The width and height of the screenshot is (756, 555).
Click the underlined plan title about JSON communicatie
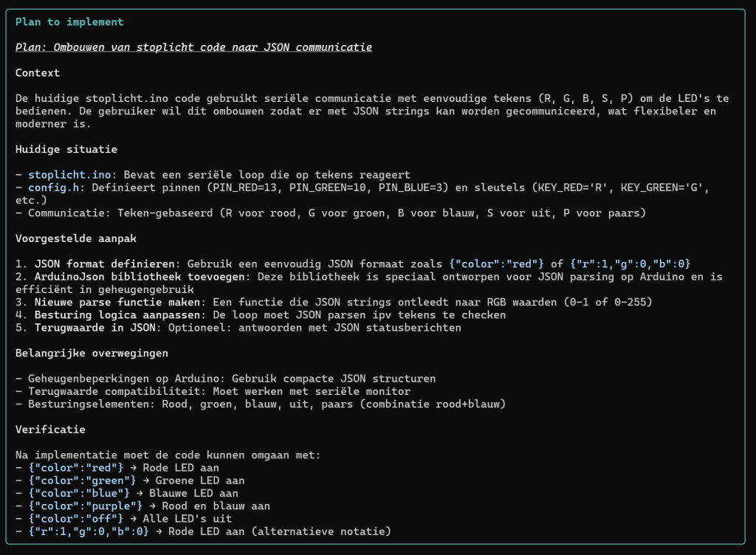click(193, 47)
